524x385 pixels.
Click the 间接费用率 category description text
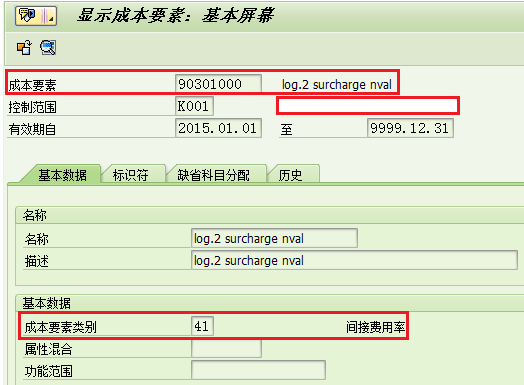pyautogui.click(x=375, y=327)
